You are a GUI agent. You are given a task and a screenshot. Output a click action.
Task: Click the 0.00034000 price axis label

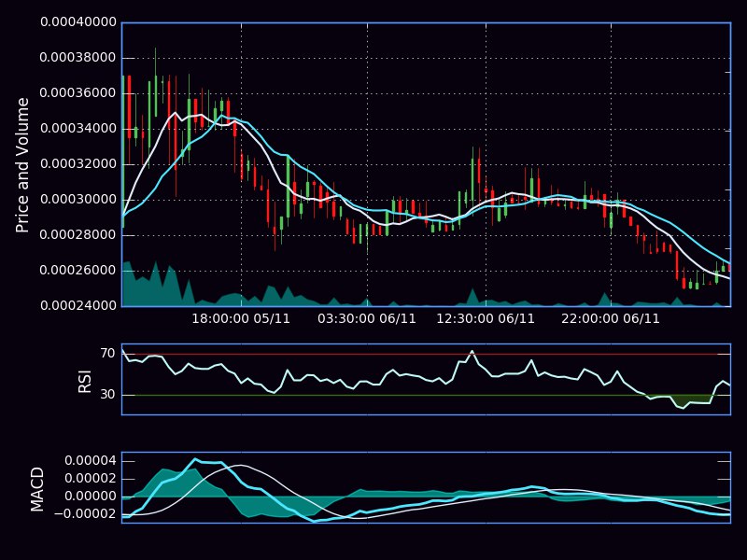(78, 129)
